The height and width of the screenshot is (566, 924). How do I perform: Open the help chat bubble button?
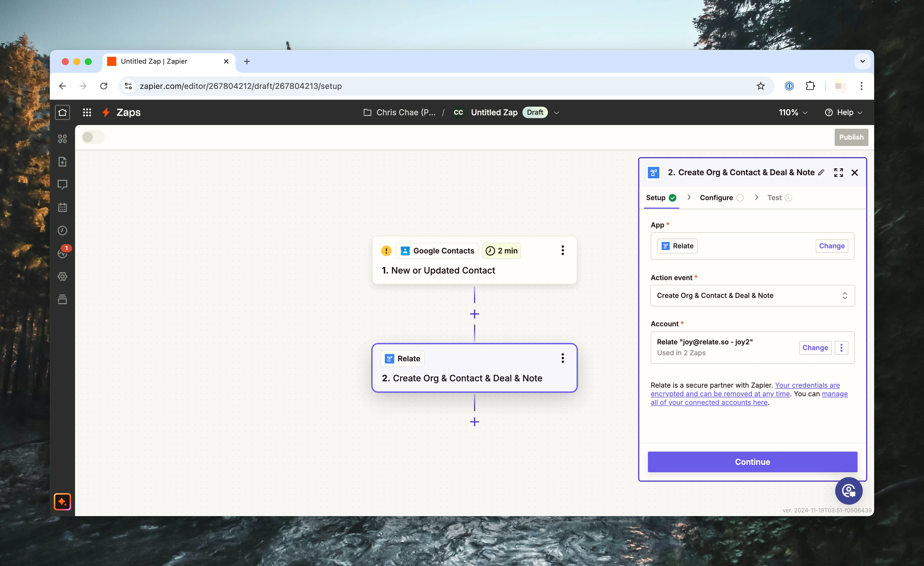pos(849,491)
